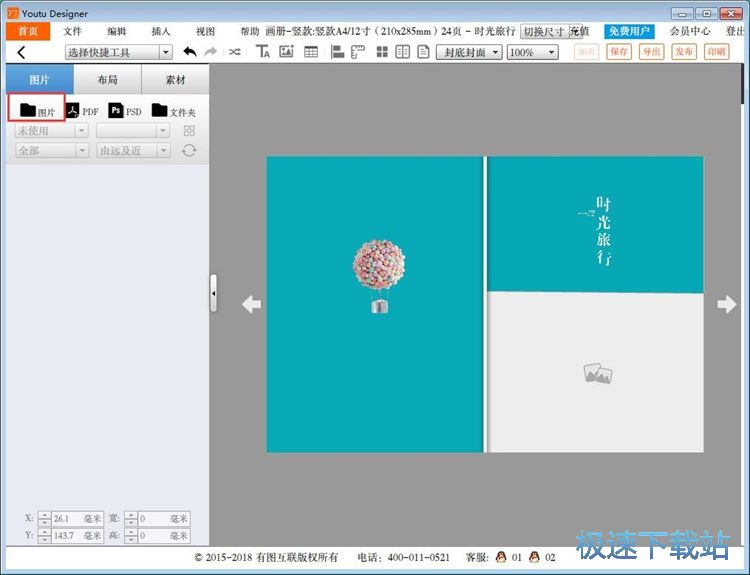Viewport: 750px width, 575px height.
Task: Open the 插入 menu
Action: [x=161, y=31]
